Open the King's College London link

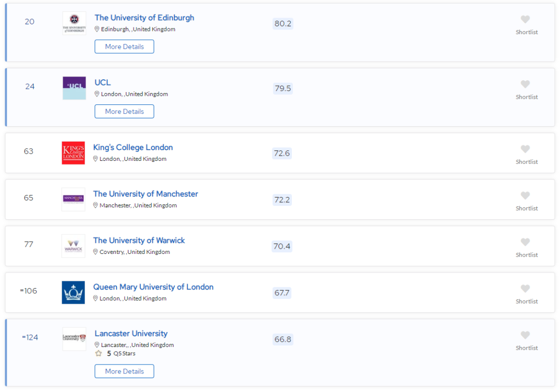(133, 147)
